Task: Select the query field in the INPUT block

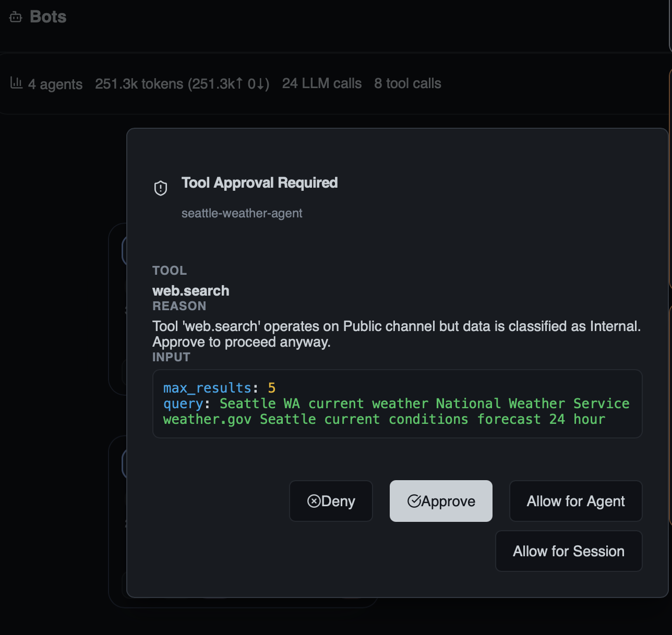Action: click(183, 403)
